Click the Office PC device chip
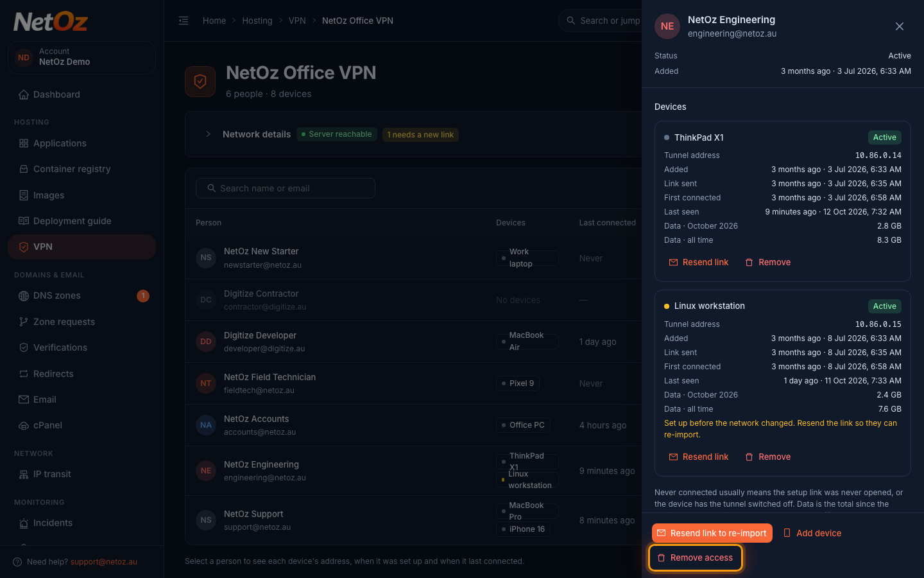The image size is (924, 578). [523, 425]
